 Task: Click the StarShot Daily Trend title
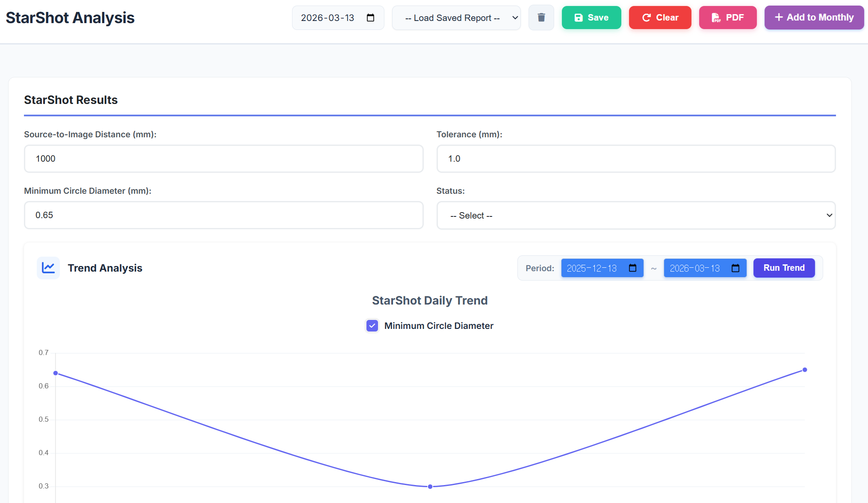coord(430,301)
